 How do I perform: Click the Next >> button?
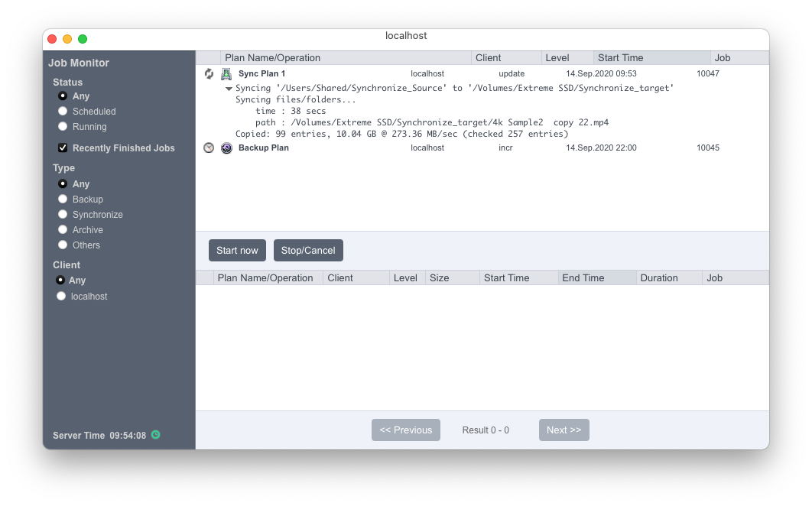pos(564,430)
